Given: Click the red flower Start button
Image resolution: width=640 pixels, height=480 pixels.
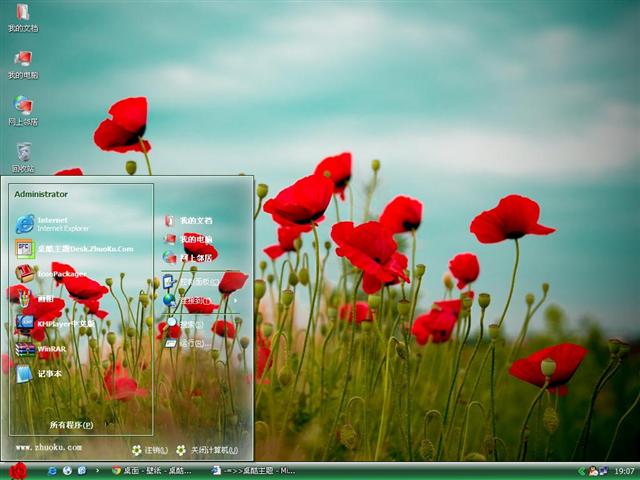Looking at the screenshot, I should point(17,470).
